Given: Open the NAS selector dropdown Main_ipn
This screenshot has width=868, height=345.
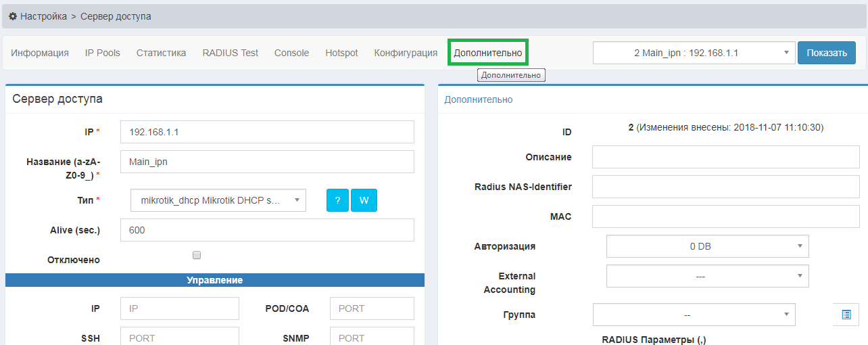Looking at the screenshot, I should [694, 53].
